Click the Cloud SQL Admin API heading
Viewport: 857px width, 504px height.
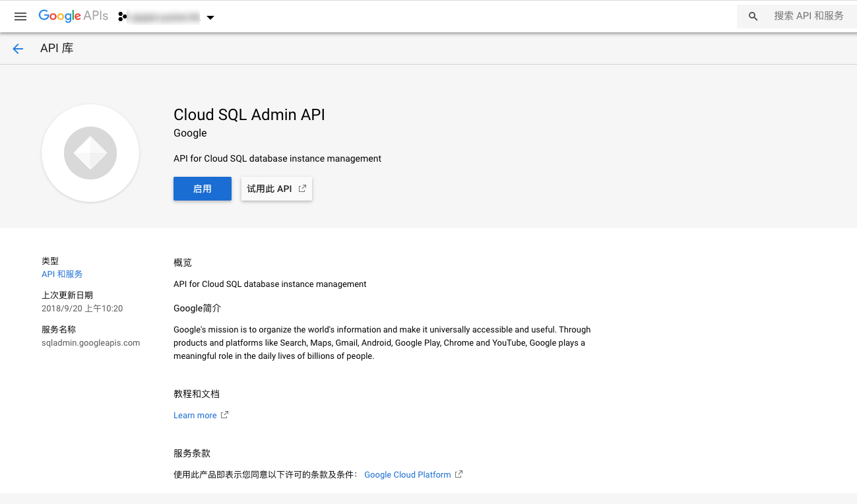pyautogui.click(x=249, y=115)
